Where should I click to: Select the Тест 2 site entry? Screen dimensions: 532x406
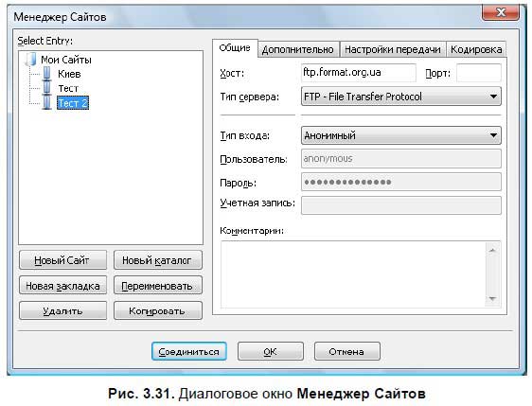point(73,103)
